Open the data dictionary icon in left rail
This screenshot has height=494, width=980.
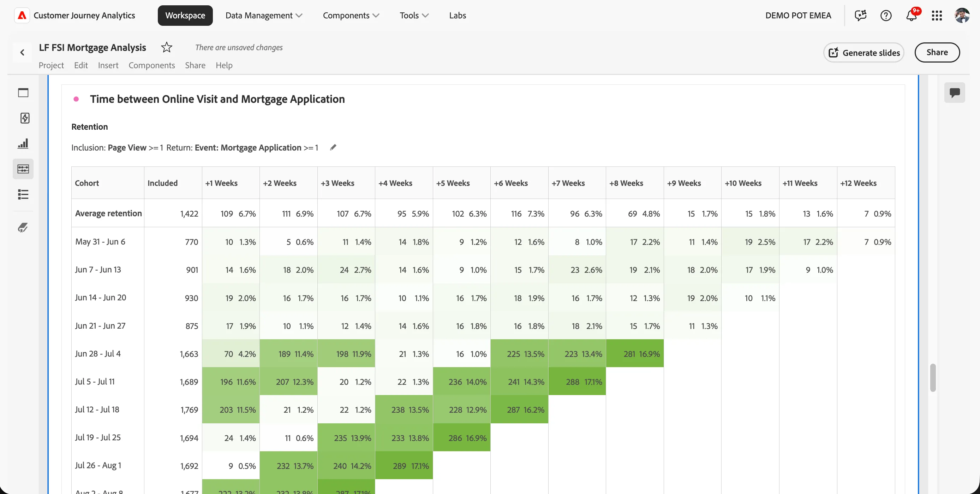[23, 227]
